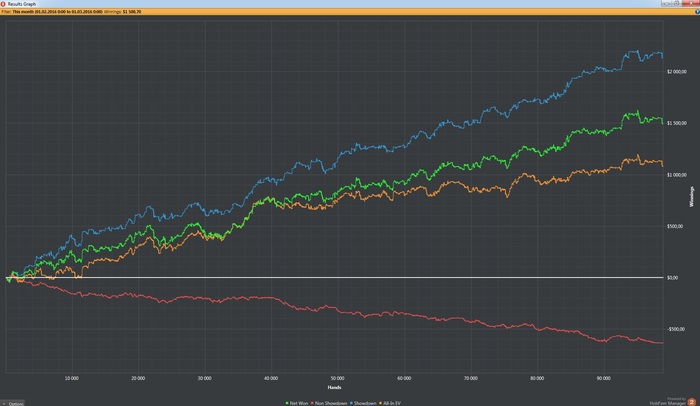The width and height of the screenshot is (700, 406).
Task: Click the 50 000 hands axis label
Action: (x=338, y=378)
